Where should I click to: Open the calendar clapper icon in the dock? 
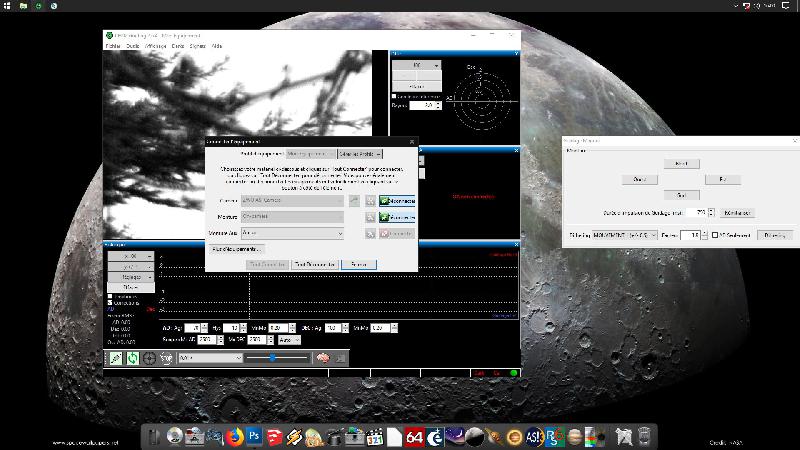pyautogui.click(x=374, y=437)
